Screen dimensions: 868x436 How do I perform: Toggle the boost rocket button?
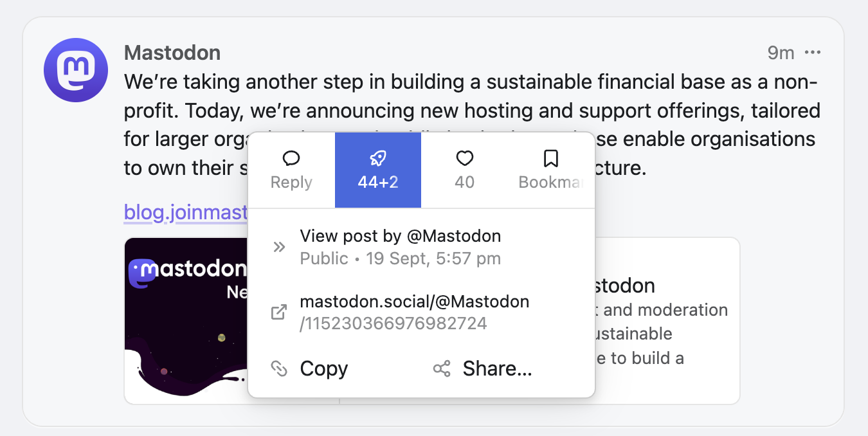tap(378, 170)
